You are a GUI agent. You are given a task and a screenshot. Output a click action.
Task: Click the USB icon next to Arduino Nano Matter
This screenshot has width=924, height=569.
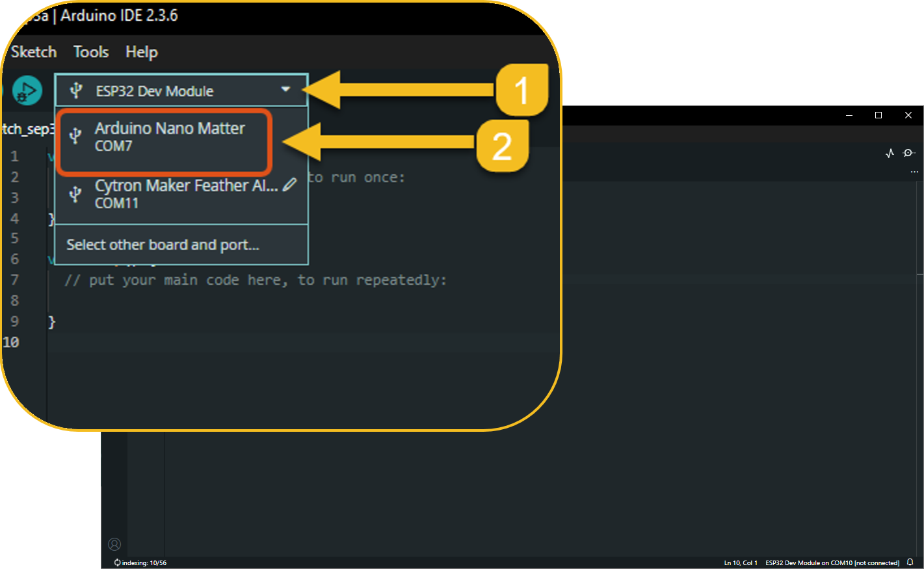click(x=75, y=135)
